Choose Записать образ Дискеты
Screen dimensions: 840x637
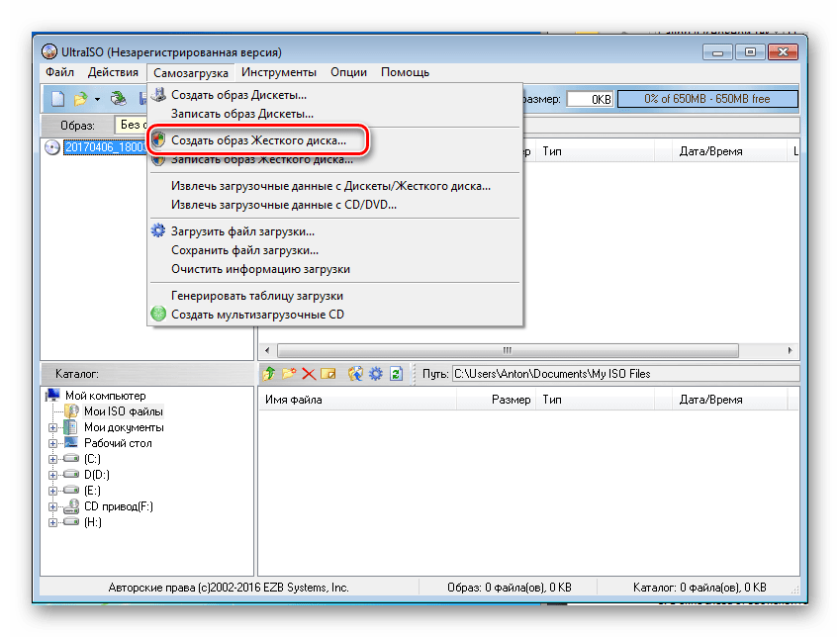[x=334, y=114]
